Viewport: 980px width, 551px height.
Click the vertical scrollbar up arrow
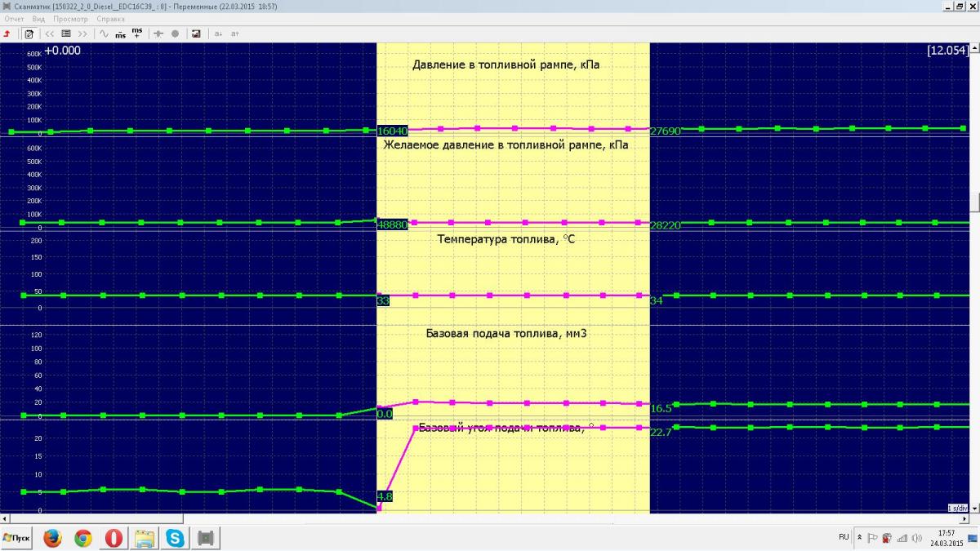pos(975,47)
